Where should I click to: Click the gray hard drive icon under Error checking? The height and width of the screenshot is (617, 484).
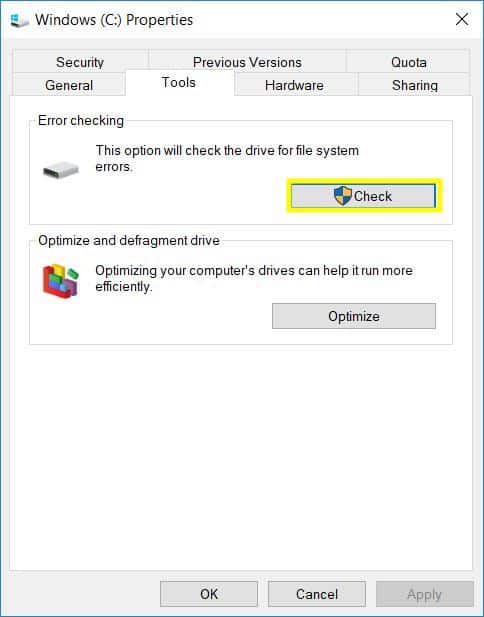(61, 170)
